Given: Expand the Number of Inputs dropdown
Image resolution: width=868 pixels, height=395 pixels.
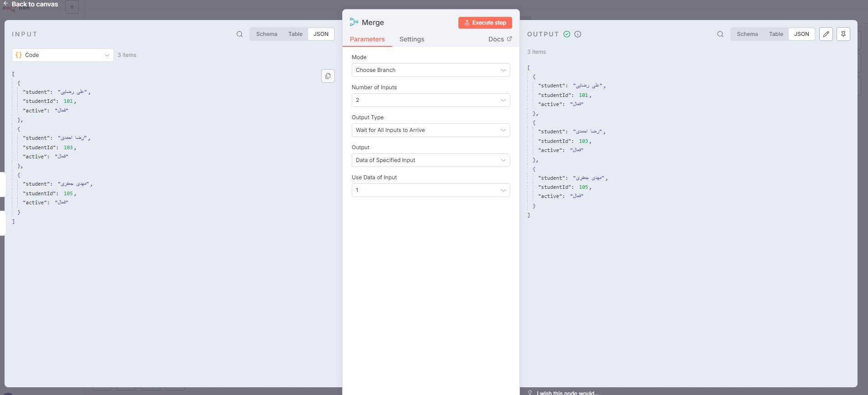Looking at the screenshot, I should (x=431, y=100).
